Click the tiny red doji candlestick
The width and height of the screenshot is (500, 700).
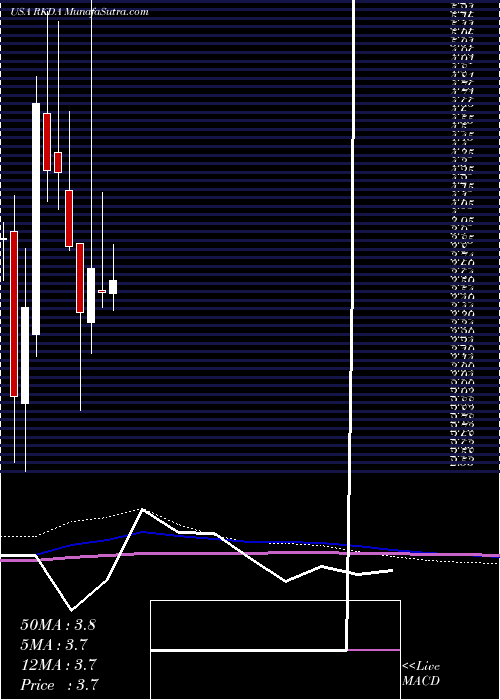102,292
